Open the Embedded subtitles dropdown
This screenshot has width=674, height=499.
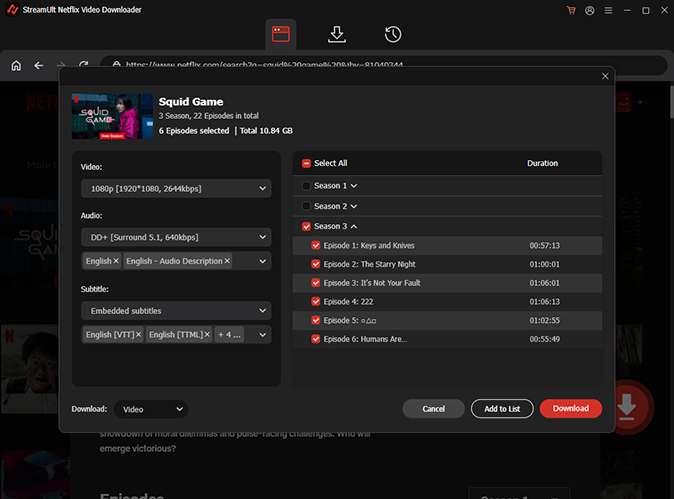click(176, 310)
